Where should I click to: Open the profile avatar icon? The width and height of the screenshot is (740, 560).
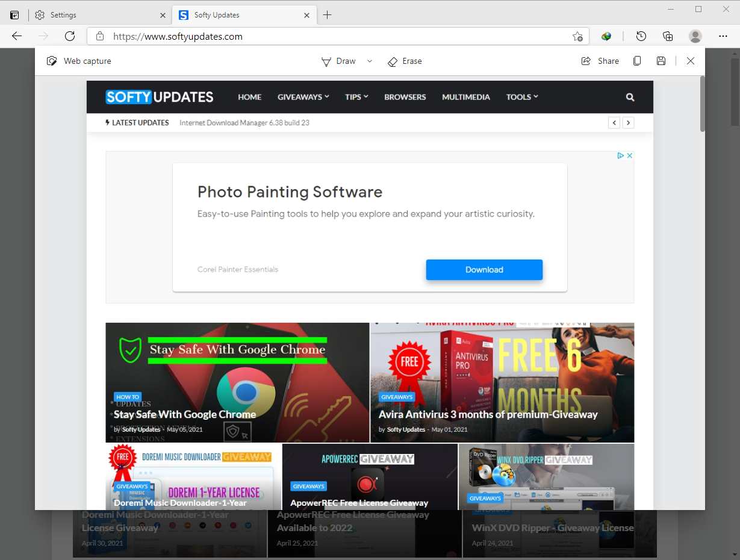point(695,36)
